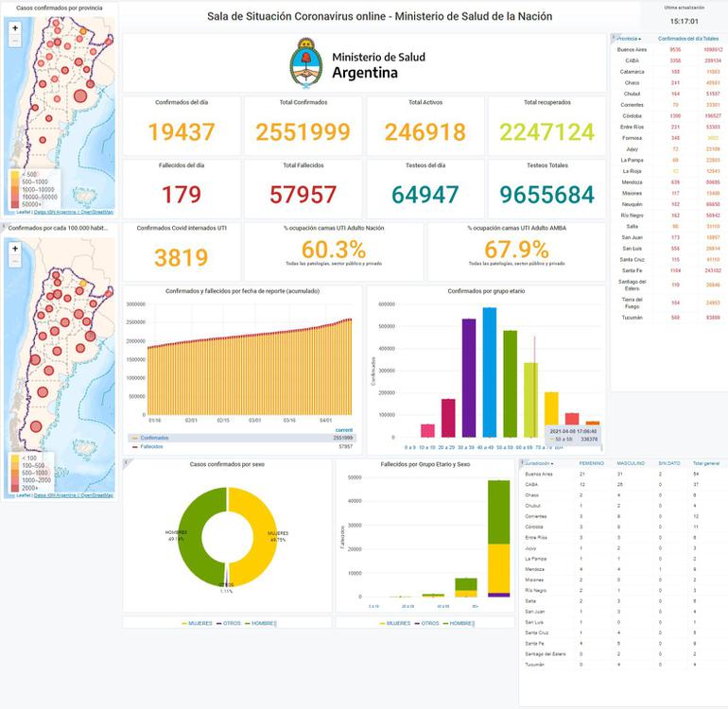This screenshot has width=728, height=709.
Task: Click the info corner icon on 'Casos confirmados por sexo' panel
Action: pyautogui.click(x=126, y=461)
